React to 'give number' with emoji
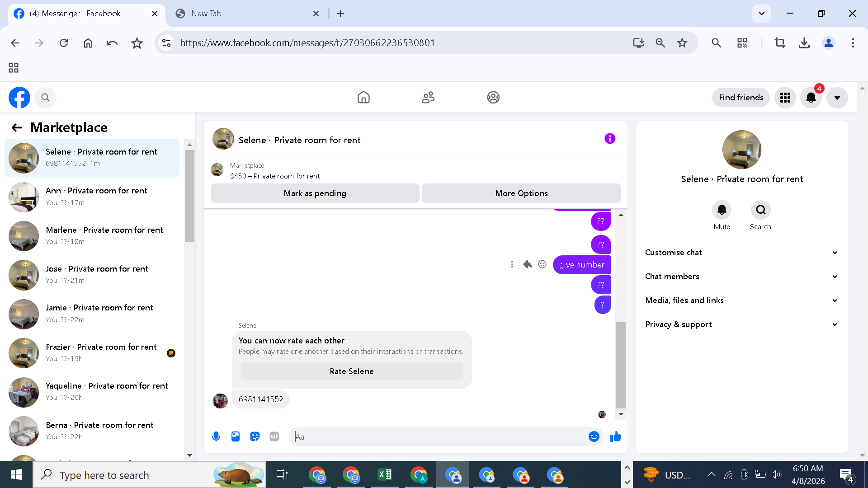Screen dimensions: 868x488 click(542, 264)
